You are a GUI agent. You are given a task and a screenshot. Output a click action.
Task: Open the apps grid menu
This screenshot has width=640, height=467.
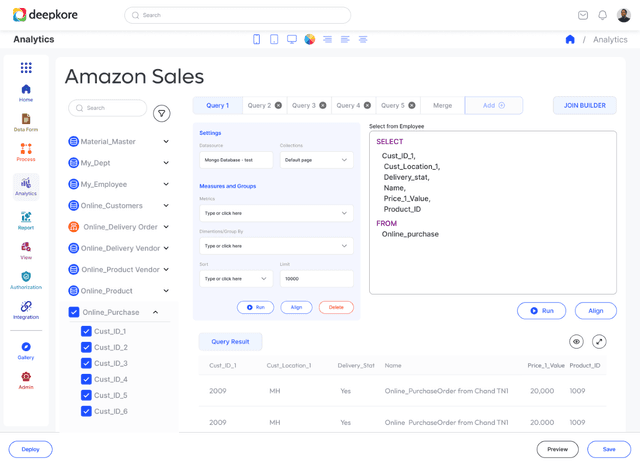(26, 68)
